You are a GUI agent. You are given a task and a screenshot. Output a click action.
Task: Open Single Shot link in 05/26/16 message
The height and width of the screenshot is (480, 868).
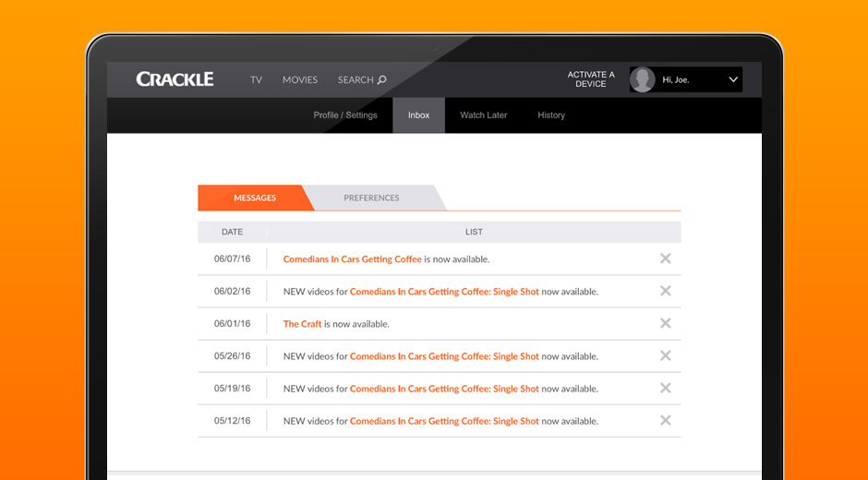pos(444,356)
